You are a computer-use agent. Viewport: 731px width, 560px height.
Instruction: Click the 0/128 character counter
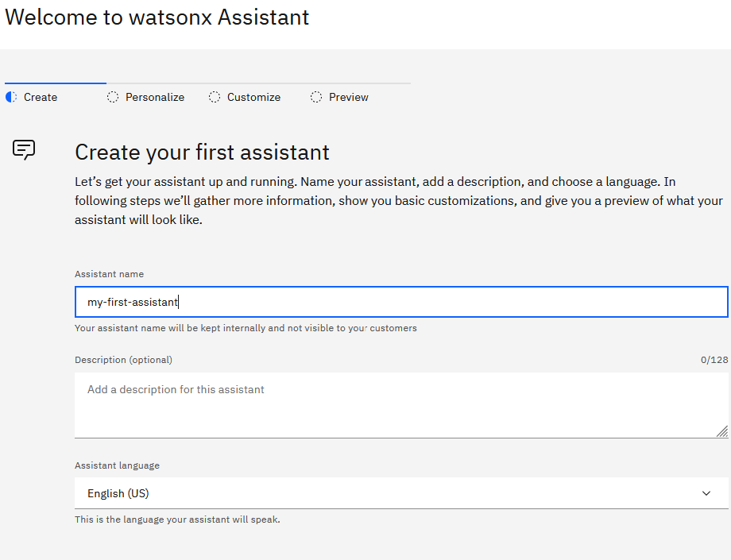(714, 360)
